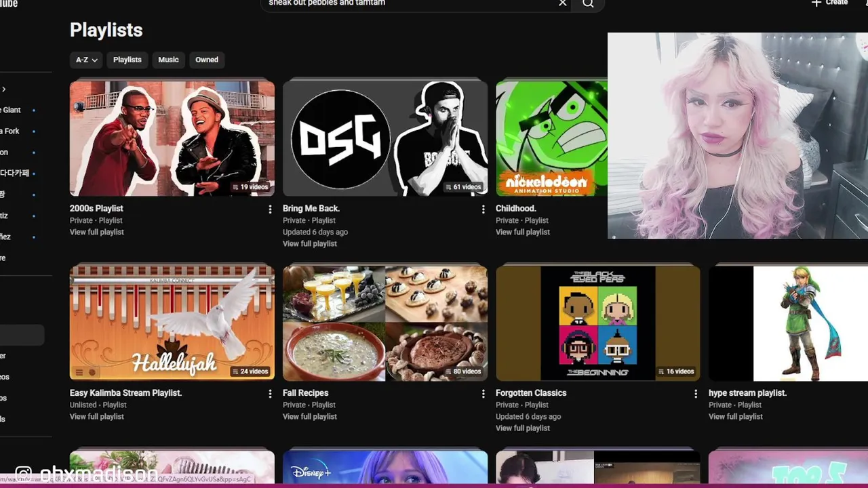Open three-dot menu for Forgotten Classics
The image size is (868, 488).
click(696, 394)
